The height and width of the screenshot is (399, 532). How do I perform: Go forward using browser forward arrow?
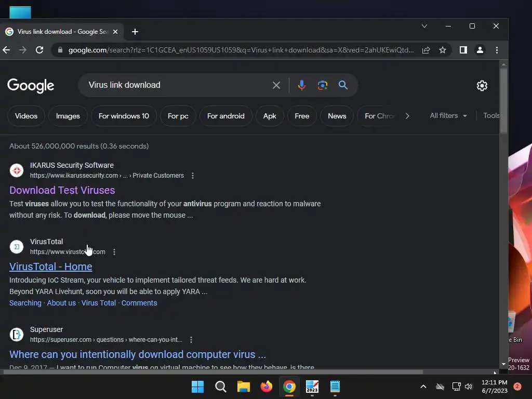pos(23,50)
